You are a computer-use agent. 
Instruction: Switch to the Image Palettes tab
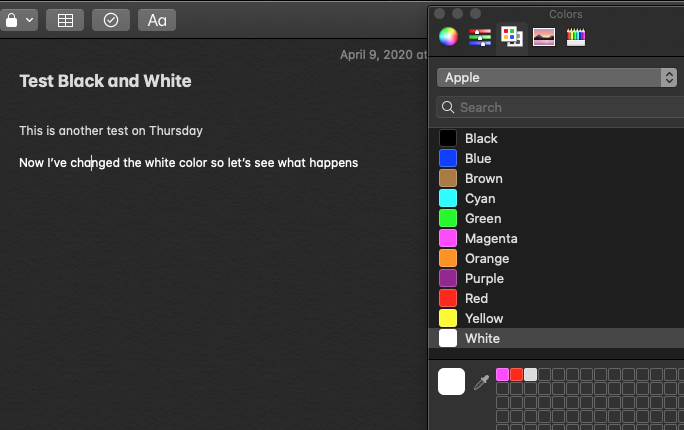coord(544,37)
